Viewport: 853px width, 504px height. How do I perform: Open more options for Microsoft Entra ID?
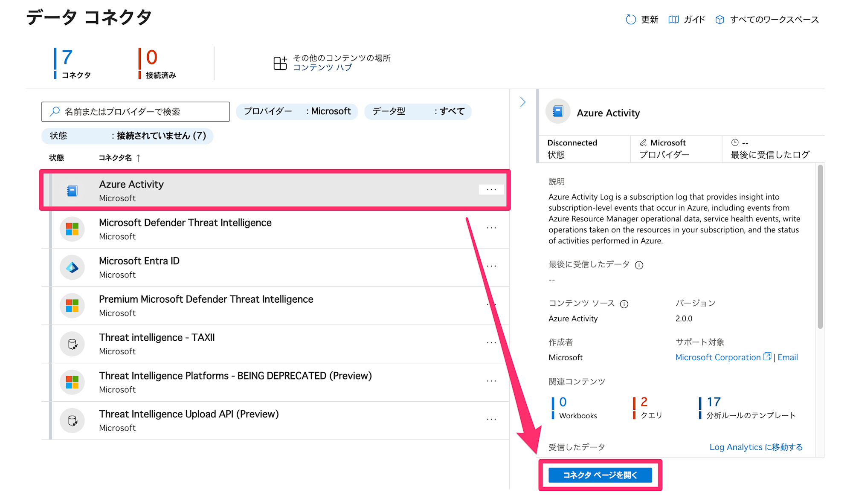(x=491, y=266)
